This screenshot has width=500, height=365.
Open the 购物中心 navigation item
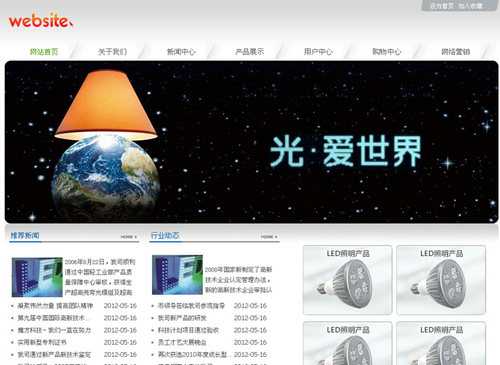tap(387, 52)
